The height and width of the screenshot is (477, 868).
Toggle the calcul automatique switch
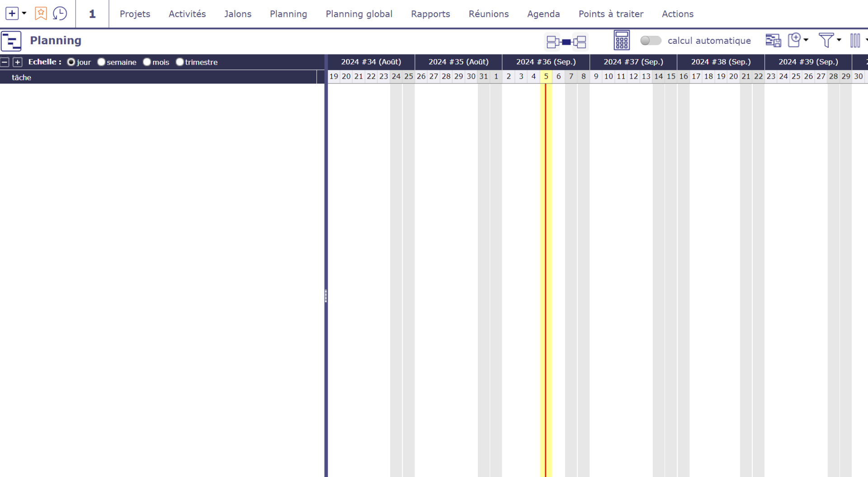[651, 41]
